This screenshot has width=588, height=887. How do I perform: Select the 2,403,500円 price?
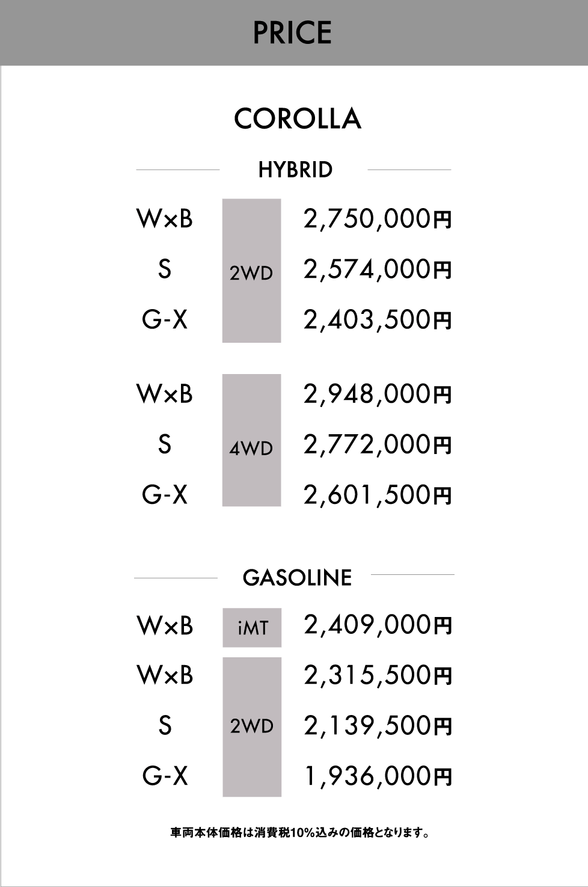378,320
